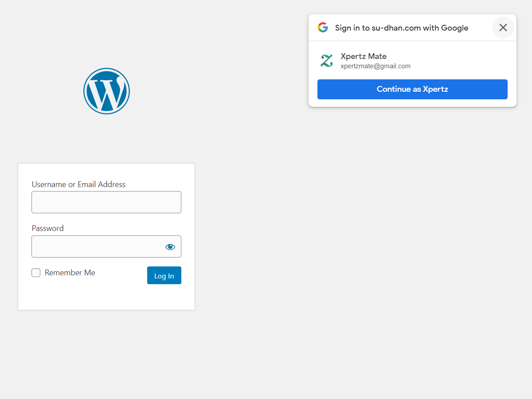The width and height of the screenshot is (532, 399).
Task: Click the WordPress logo
Action: 106,91
